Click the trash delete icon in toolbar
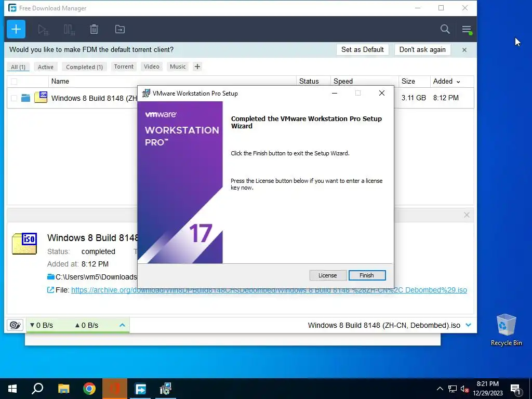532x399 pixels. 94,30
